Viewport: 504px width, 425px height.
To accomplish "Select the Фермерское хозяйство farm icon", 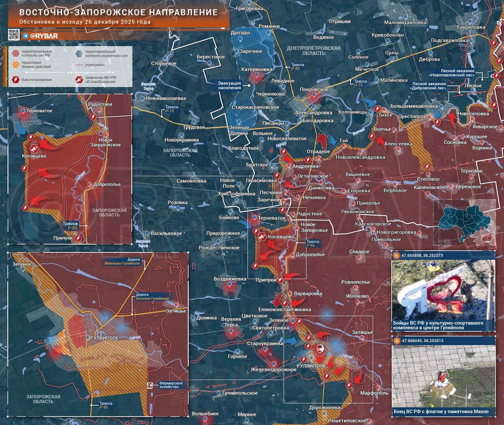I will pyautogui.click(x=150, y=384).
